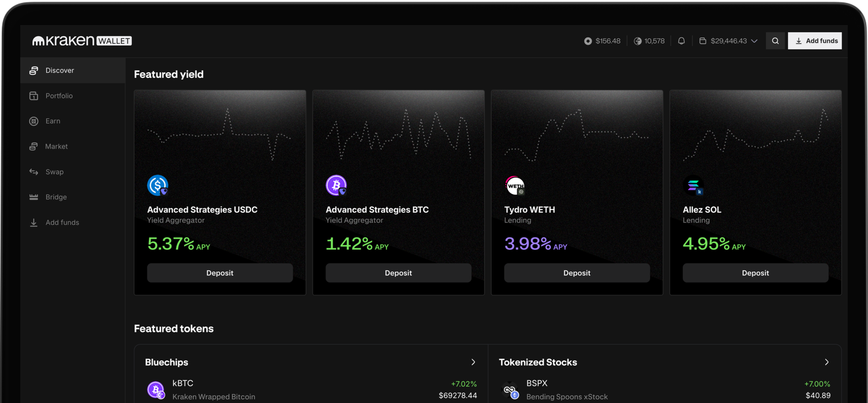The width and height of the screenshot is (868, 403).
Task: Click the +7.02% kBTC change
Action: click(464, 384)
